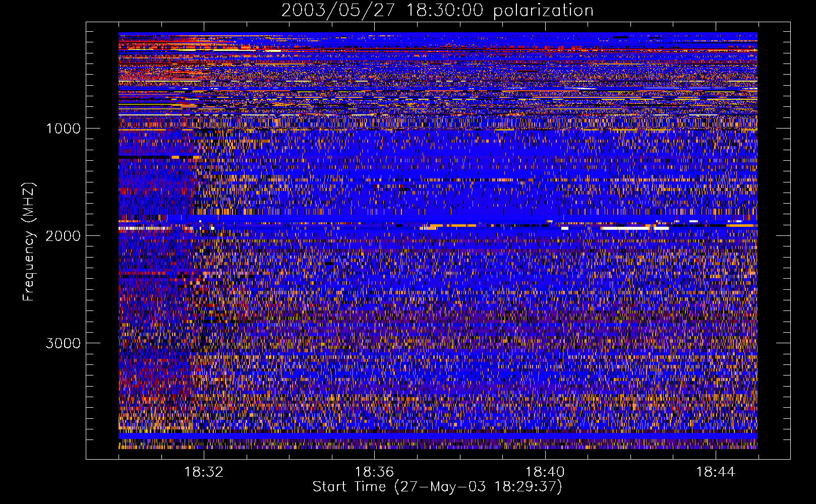The image size is (816, 504).
Task: Click the 2000 frequency tick label
Action: click(63, 236)
